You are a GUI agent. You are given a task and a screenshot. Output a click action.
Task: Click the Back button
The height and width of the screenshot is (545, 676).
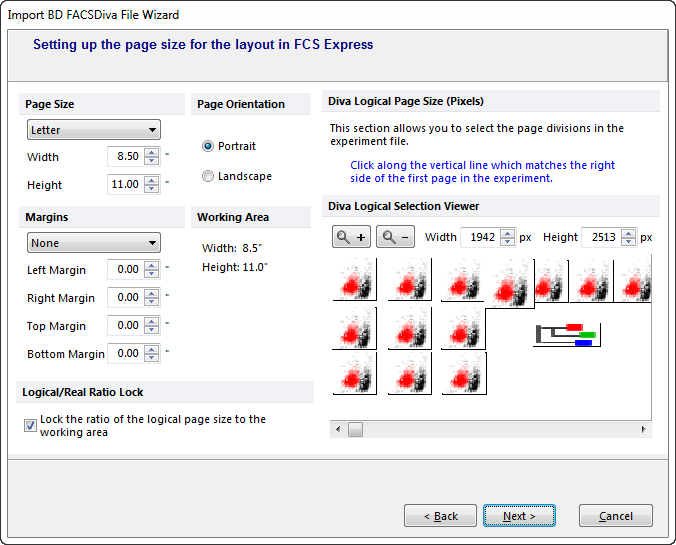point(440,516)
